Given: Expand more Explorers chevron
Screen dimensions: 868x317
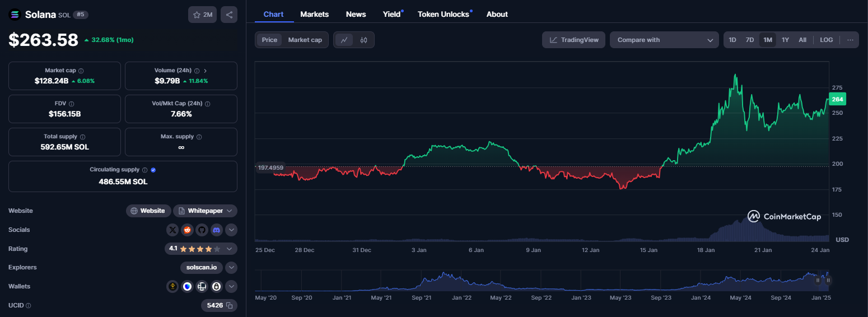Looking at the screenshot, I should (231, 268).
